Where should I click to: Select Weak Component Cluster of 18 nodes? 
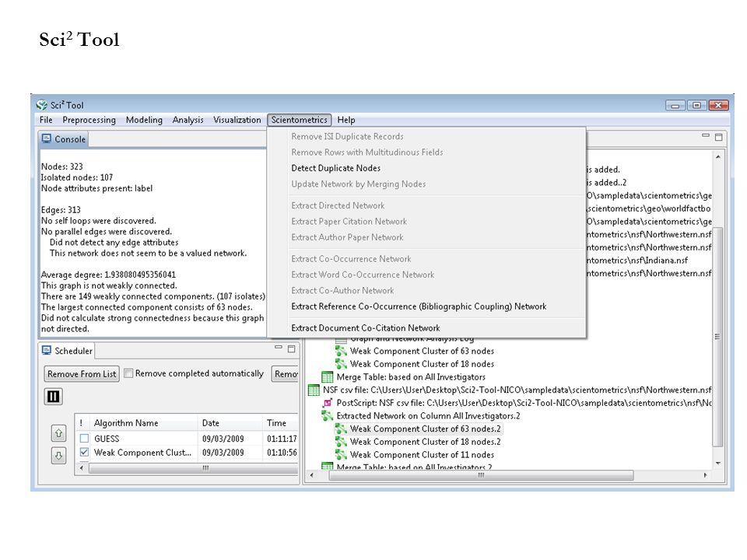pyautogui.click(x=422, y=364)
